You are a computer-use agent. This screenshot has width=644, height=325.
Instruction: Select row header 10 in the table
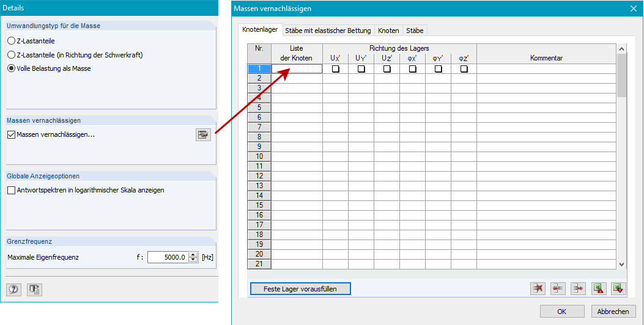[259, 156]
